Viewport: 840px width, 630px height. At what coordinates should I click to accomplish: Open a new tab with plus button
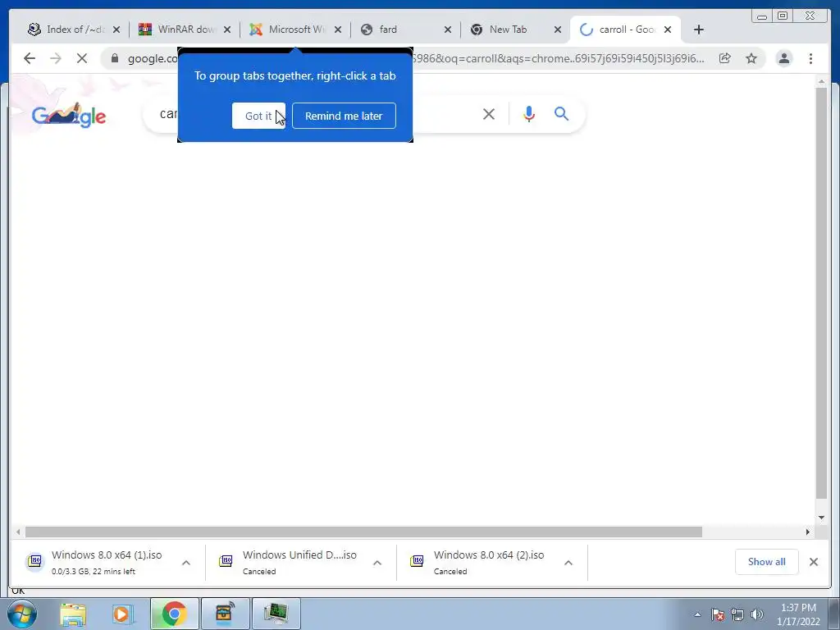699,30
